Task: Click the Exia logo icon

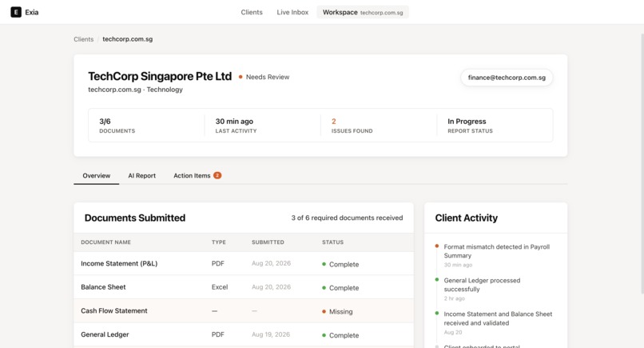Action: tap(16, 12)
